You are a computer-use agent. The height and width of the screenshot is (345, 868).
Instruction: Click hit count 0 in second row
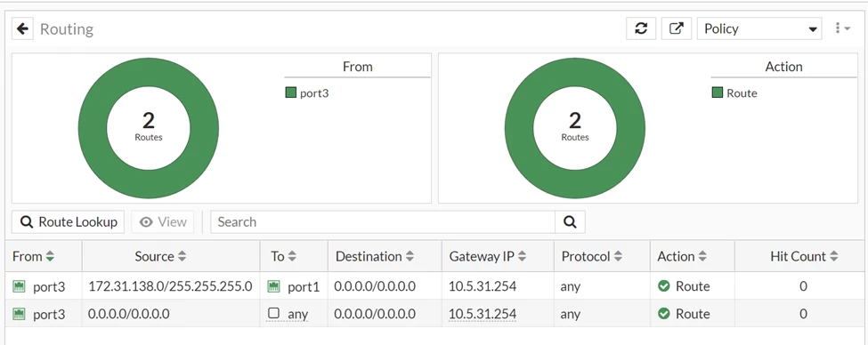[803, 314]
